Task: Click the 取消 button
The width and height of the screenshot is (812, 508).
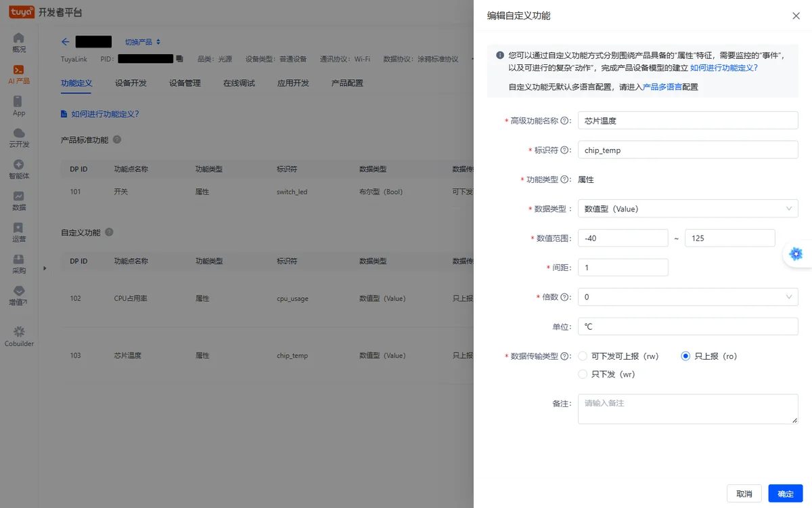Action: click(x=744, y=494)
